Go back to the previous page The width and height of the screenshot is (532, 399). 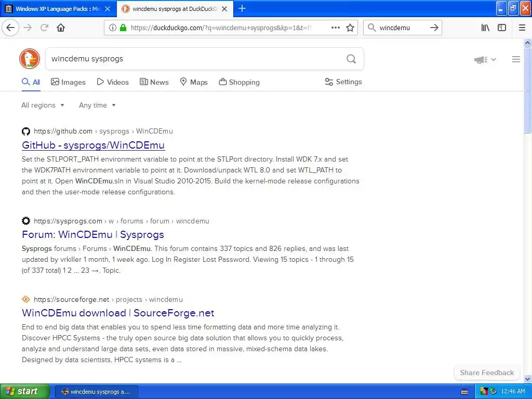[x=10, y=28]
